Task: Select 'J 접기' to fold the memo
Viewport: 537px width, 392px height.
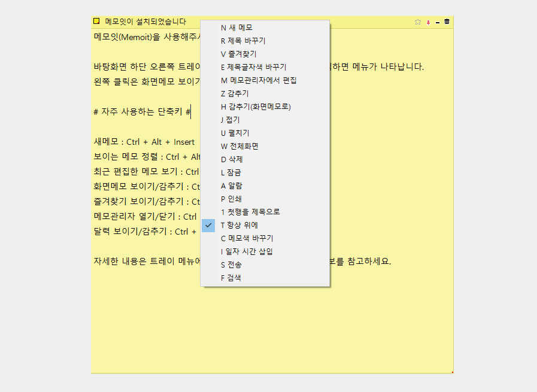Action: point(265,120)
